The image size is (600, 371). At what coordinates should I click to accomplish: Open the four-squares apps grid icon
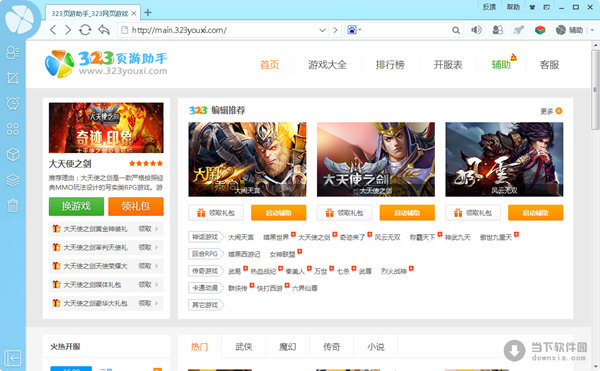[x=13, y=129]
